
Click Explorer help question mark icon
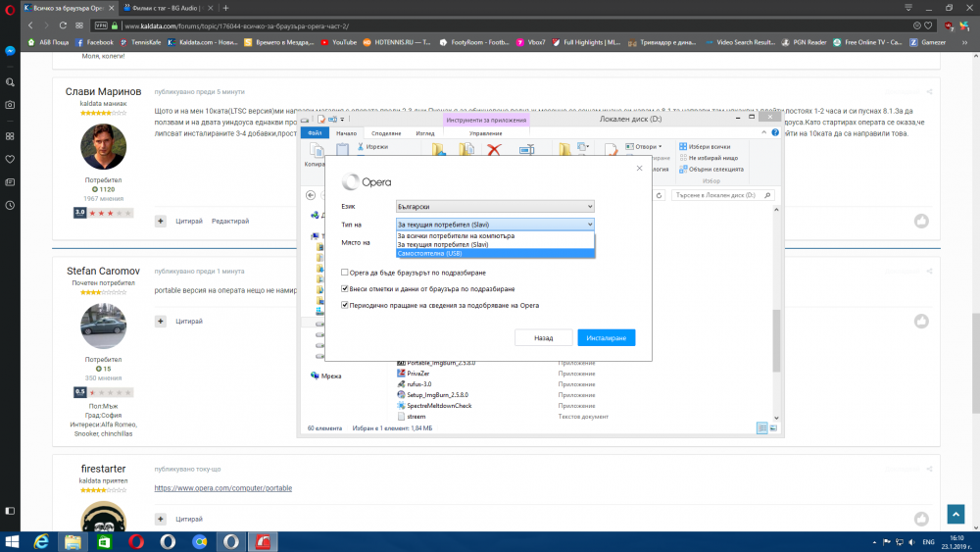click(x=775, y=132)
